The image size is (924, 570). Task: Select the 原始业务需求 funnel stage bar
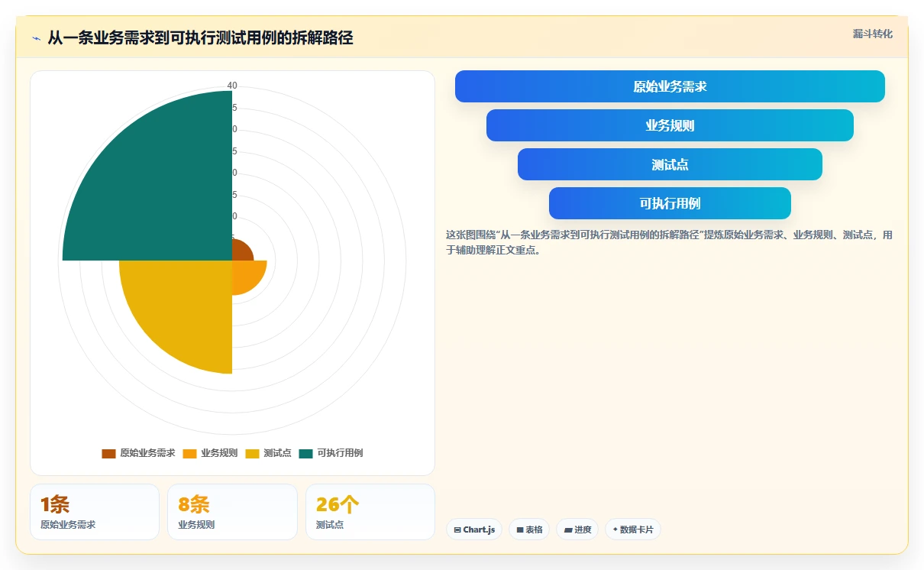[x=670, y=86]
